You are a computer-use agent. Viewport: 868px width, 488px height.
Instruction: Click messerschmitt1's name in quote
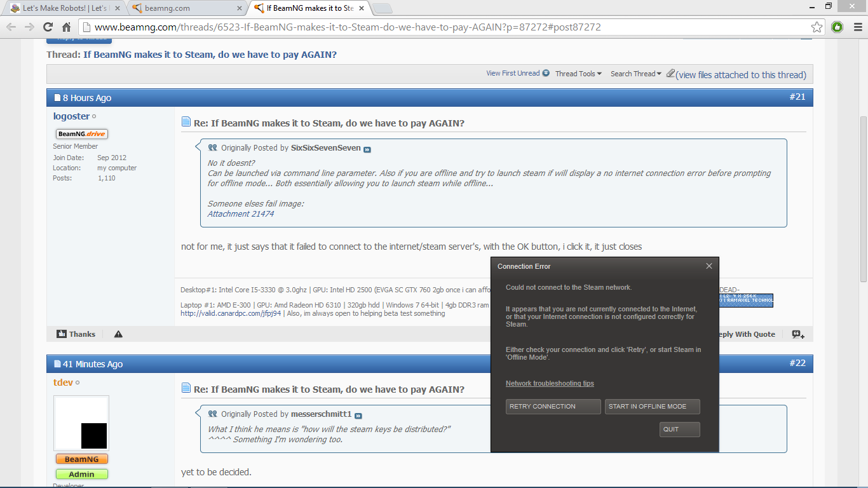coord(322,414)
